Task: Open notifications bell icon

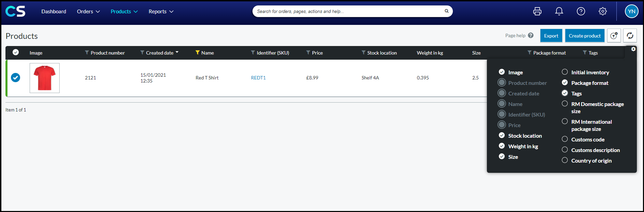Action: [x=559, y=11]
